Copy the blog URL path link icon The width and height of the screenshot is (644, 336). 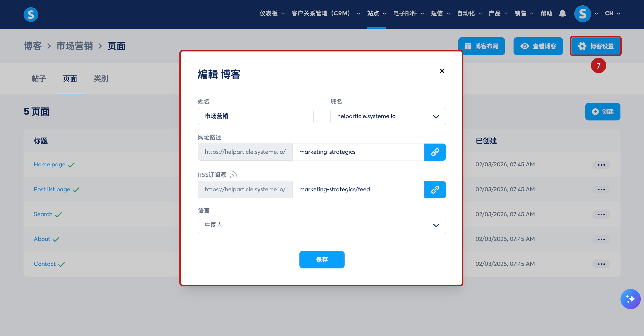tap(435, 152)
